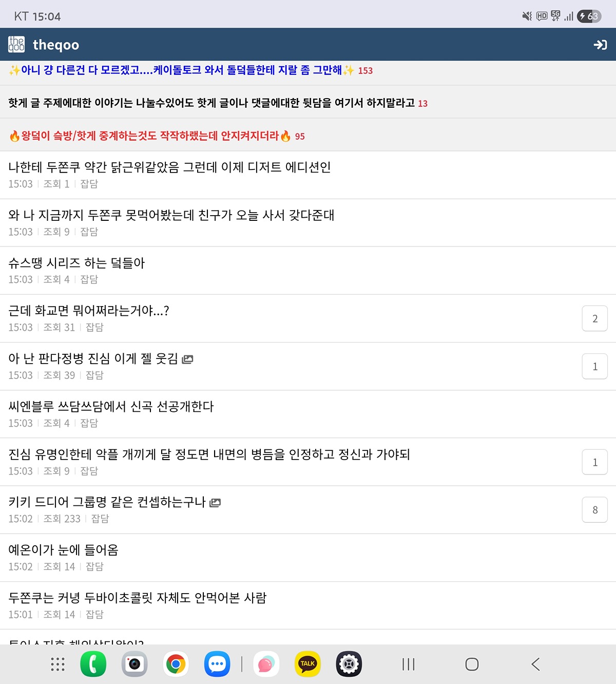Image resolution: width=616 pixels, height=684 pixels.
Task: Open the app drawer grid icon
Action: [x=57, y=664]
